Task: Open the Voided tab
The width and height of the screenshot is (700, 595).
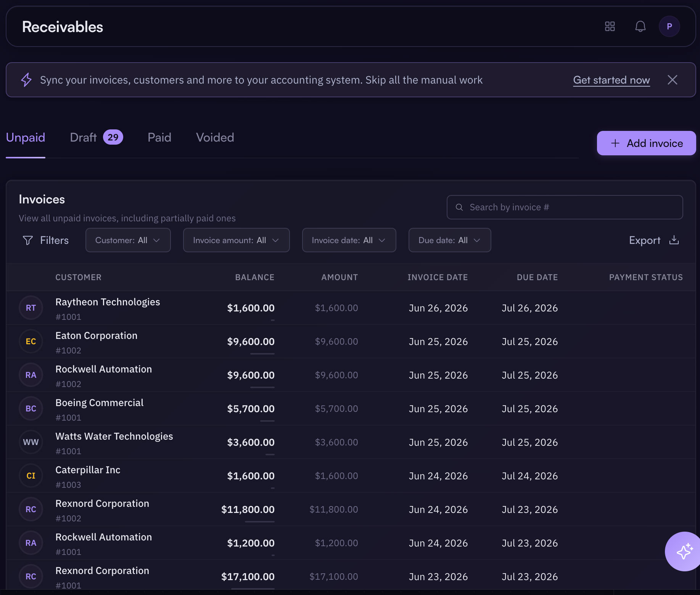Action: pos(215,137)
